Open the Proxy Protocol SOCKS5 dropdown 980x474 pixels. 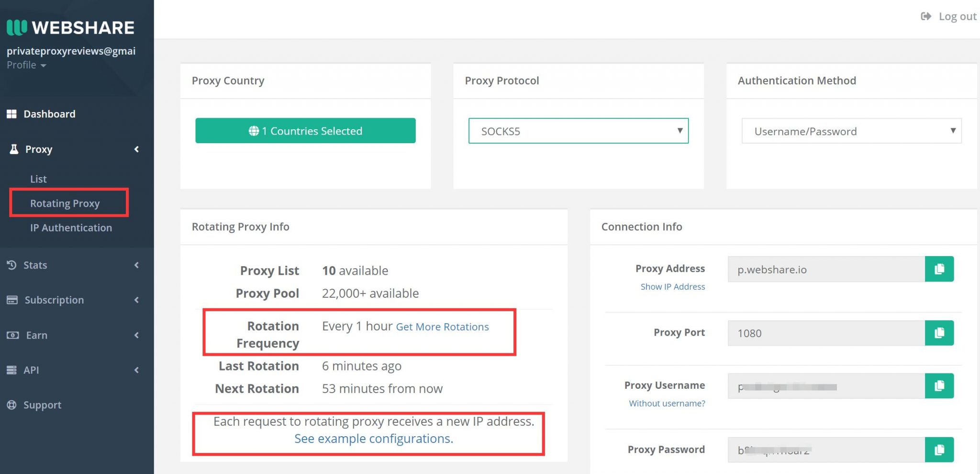(x=579, y=131)
